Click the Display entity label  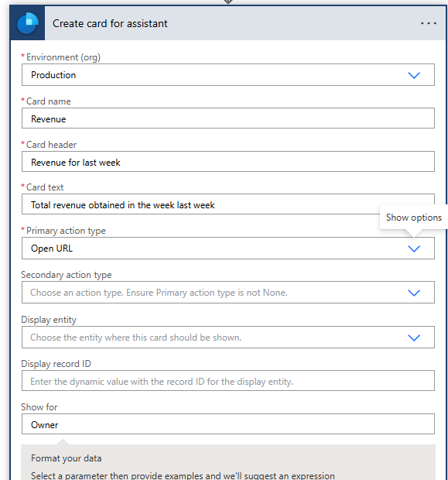tap(49, 320)
